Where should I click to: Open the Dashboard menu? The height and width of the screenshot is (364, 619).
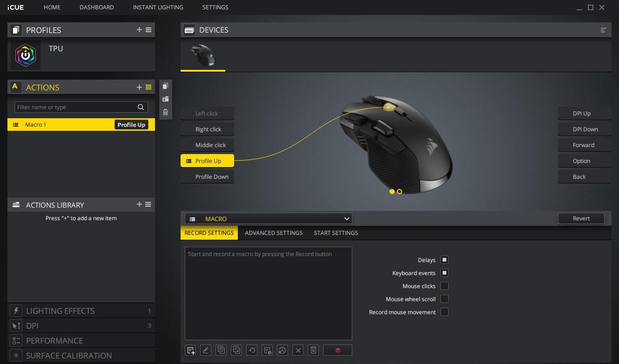pyautogui.click(x=97, y=7)
